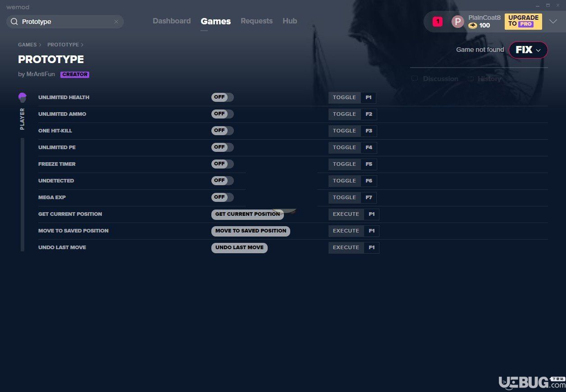Minimize the WeMod window

(x=537, y=5)
